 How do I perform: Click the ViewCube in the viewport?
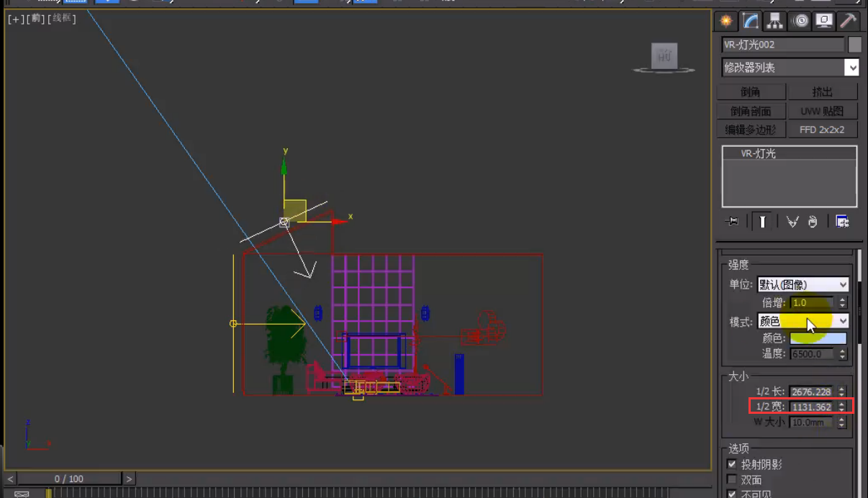point(664,56)
